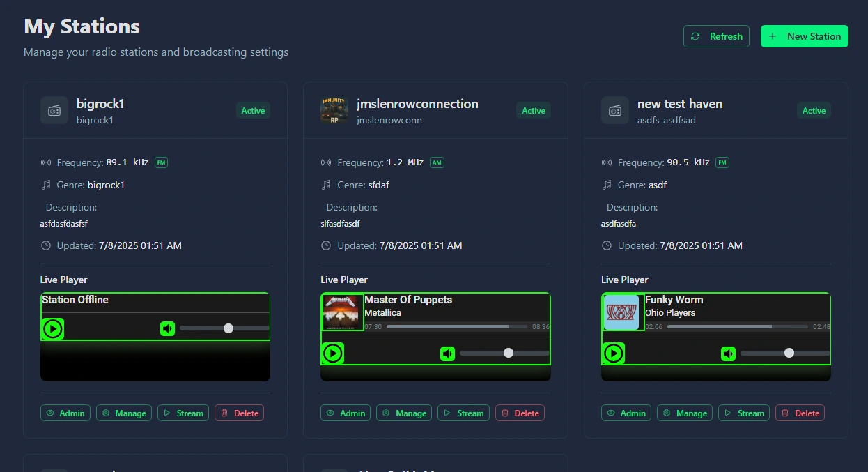This screenshot has height=472, width=868.
Task: Click the 90.5 kHz frequency value
Action: [688, 162]
